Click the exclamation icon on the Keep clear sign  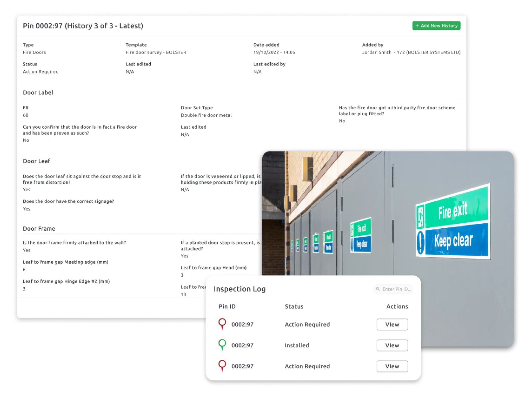[x=421, y=243]
